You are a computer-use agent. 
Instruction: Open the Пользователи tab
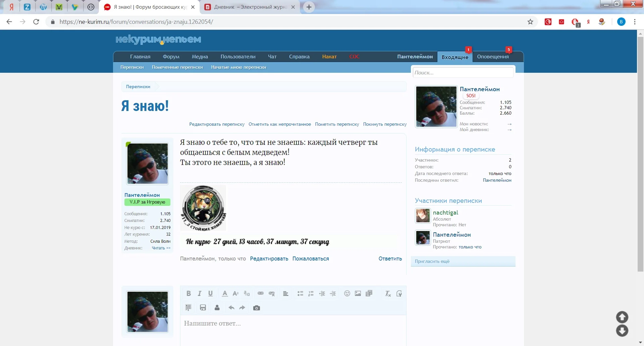tap(238, 57)
